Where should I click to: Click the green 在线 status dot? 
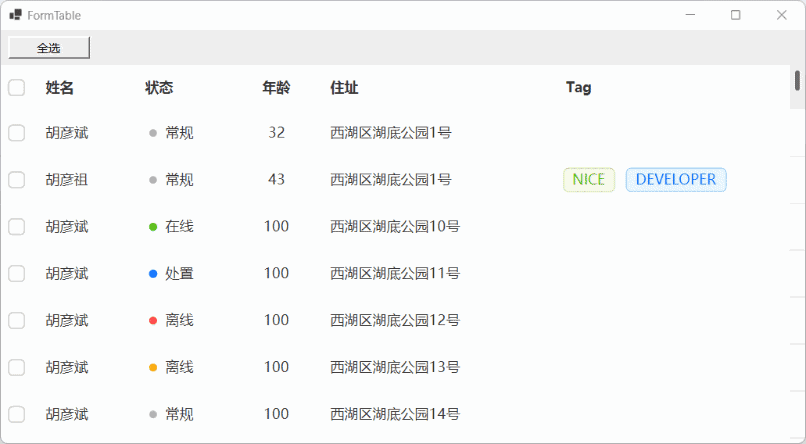coord(153,227)
